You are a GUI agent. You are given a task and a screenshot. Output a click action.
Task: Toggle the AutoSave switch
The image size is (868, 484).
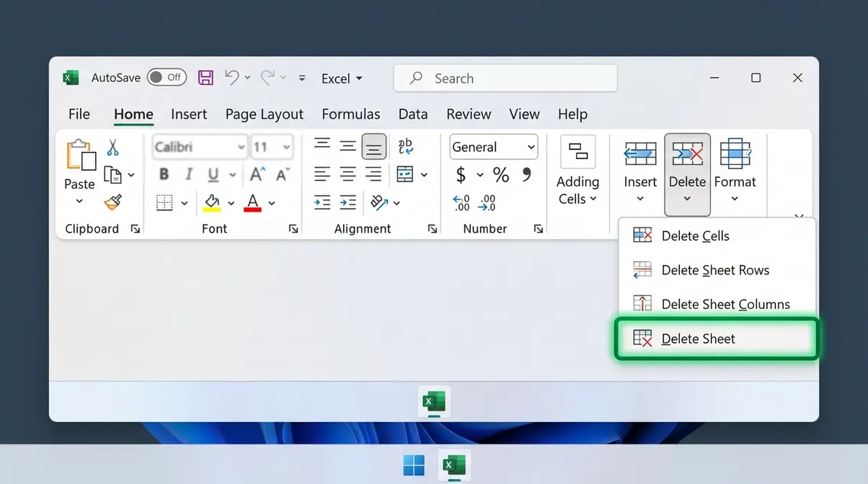pyautogui.click(x=167, y=77)
